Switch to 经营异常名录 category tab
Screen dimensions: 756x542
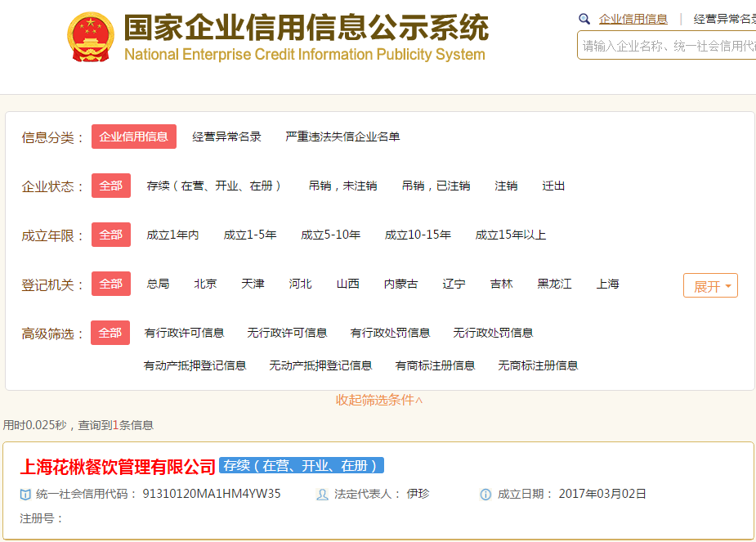click(226, 137)
